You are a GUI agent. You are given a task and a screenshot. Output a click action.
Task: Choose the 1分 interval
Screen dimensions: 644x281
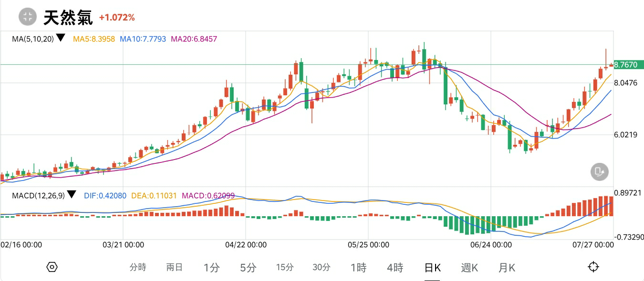point(211,268)
